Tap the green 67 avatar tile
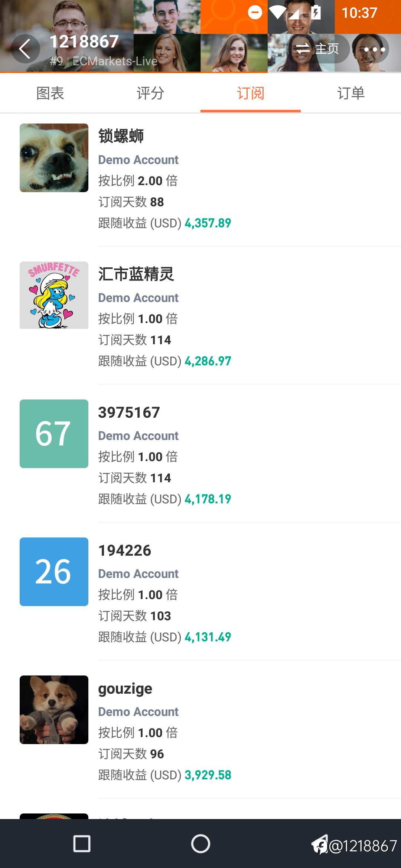401x868 pixels. coord(54,434)
